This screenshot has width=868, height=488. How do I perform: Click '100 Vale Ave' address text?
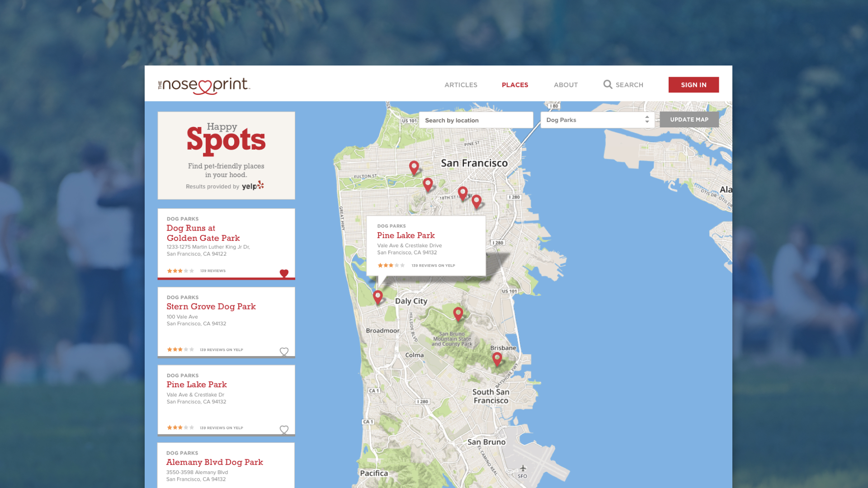tap(182, 317)
